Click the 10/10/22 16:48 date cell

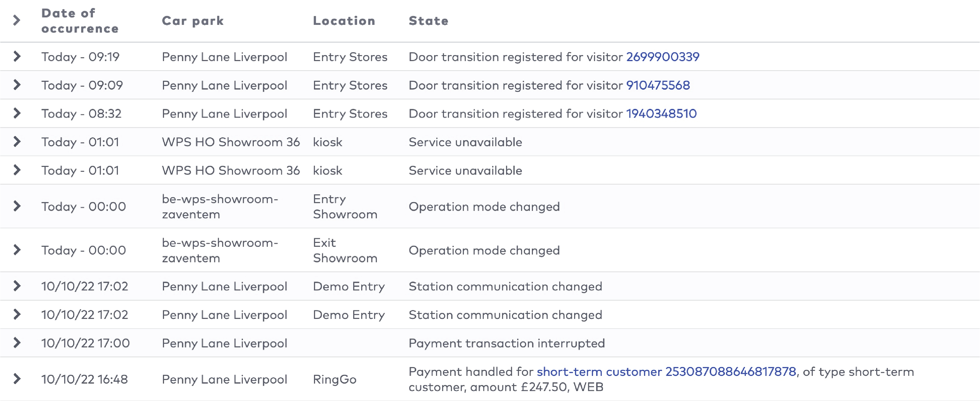(84, 379)
